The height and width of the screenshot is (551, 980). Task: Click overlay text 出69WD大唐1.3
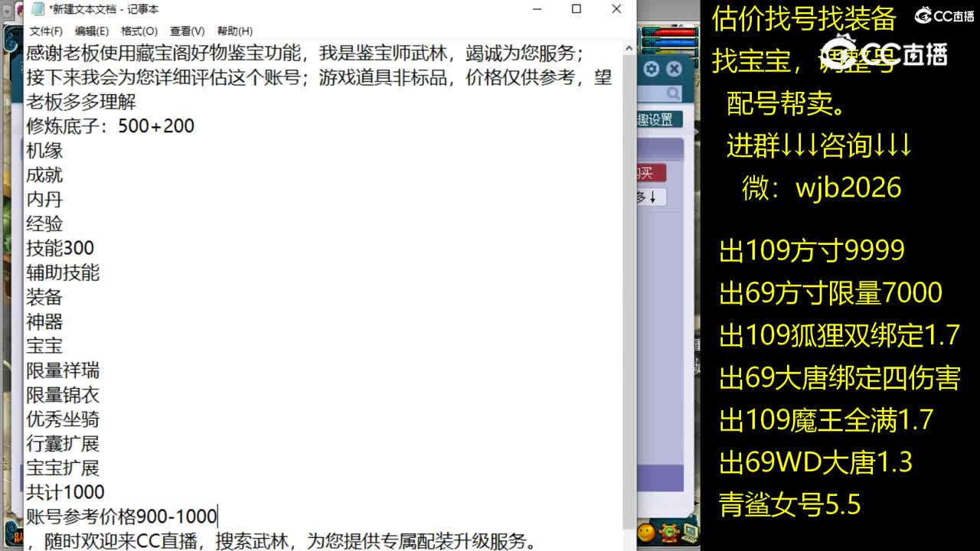coord(816,462)
